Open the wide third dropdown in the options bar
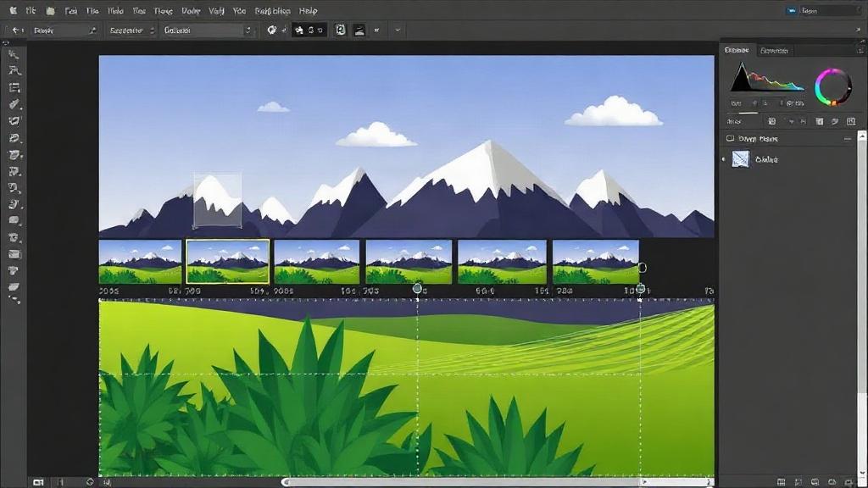The width and height of the screenshot is (868, 488). 208,30
